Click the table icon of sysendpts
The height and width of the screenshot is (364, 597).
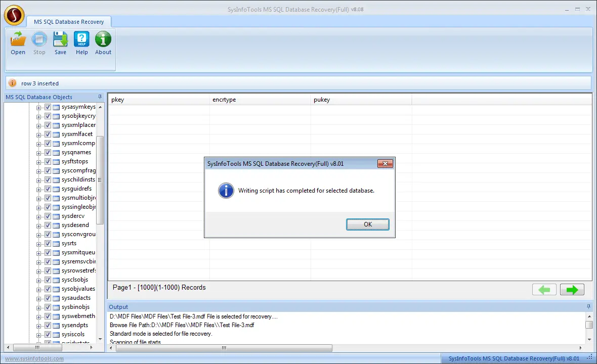56,326
